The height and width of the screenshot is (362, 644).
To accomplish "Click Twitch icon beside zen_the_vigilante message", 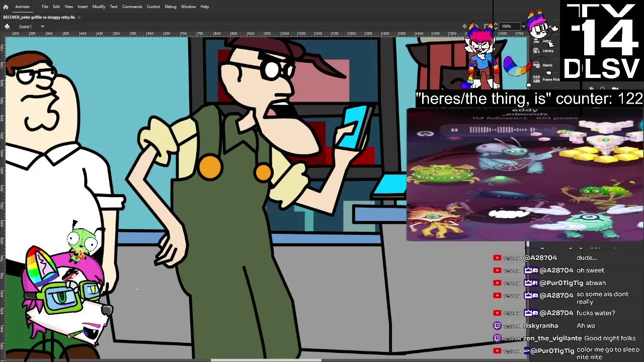I will 497,338.
